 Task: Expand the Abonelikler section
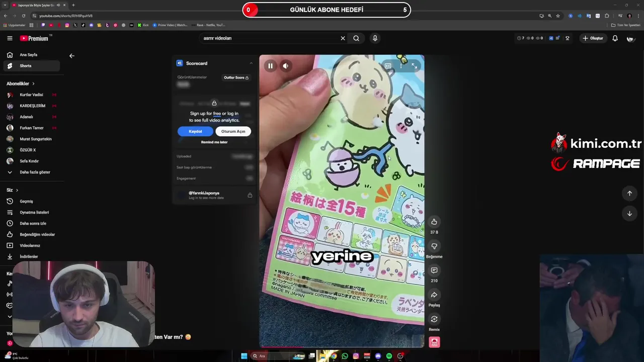(21, 83)
